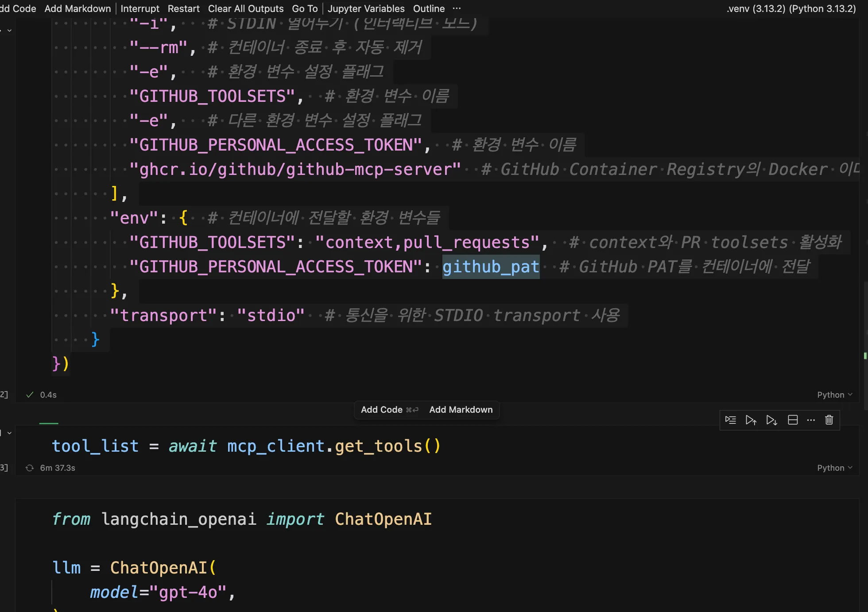Restart the notebook kernel
Image resolution: width=868 pixels, height=612 pixels.
[x=183, y=8]
